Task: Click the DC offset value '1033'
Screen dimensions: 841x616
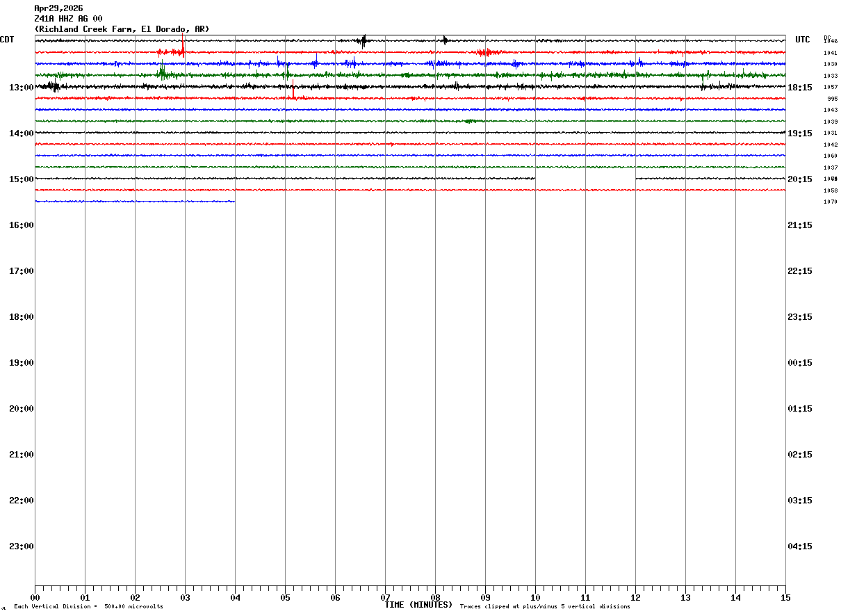Action: (831, 76)
